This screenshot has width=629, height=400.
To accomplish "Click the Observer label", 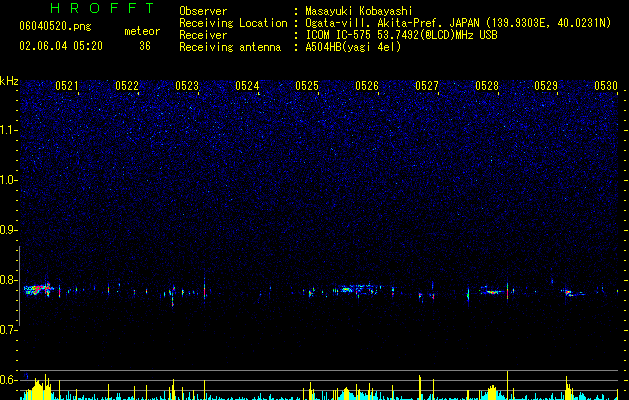I will point(203,11).
